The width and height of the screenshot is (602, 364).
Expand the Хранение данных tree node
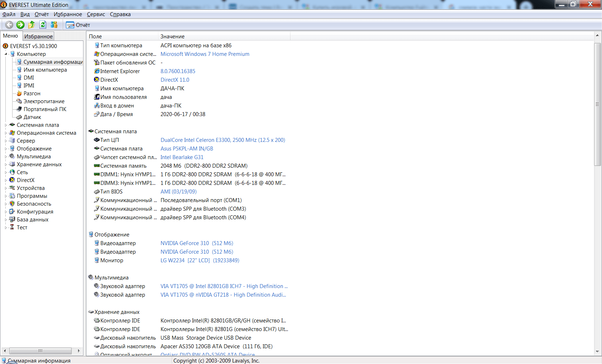[6, 164]
